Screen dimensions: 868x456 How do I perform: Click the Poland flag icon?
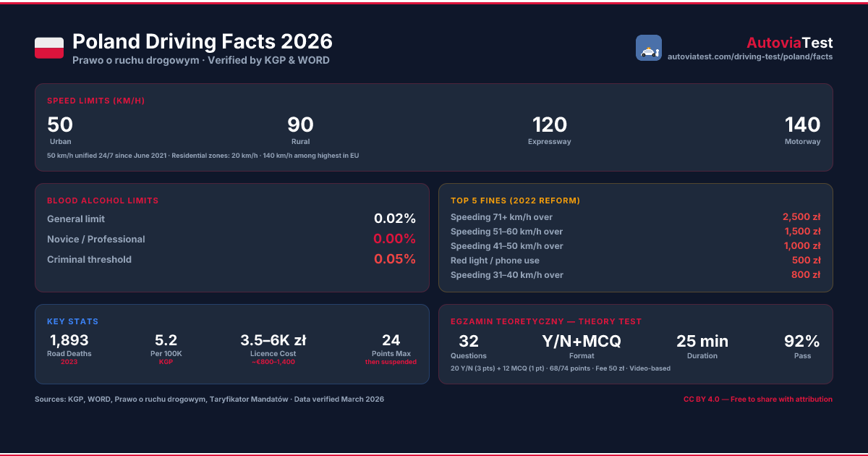pos(49,48)
